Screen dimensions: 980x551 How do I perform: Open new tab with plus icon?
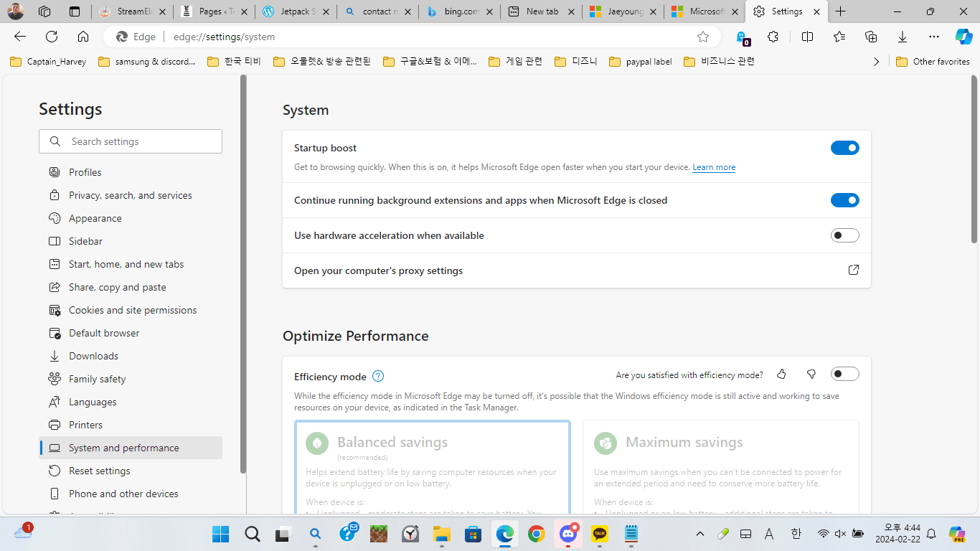[x=841, y=11]
